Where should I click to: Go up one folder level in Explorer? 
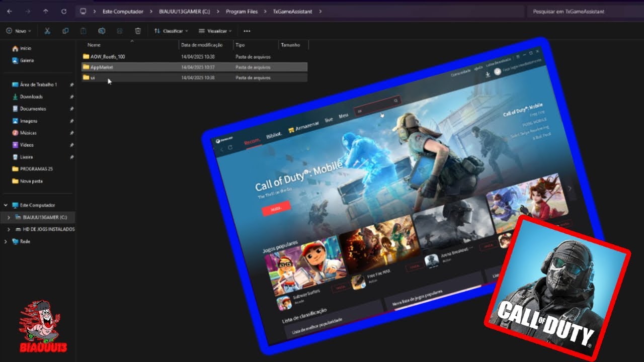click(x=46, y=11)
